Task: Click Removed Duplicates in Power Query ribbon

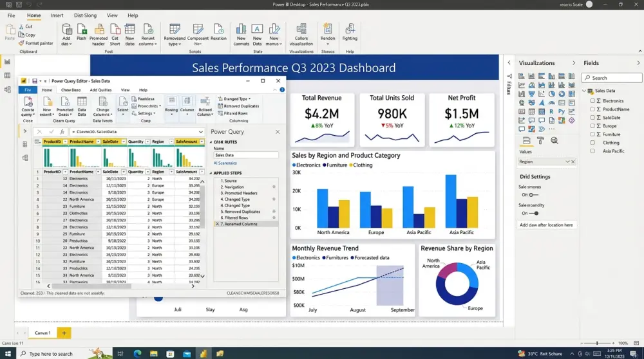Action: coord(239,106)
